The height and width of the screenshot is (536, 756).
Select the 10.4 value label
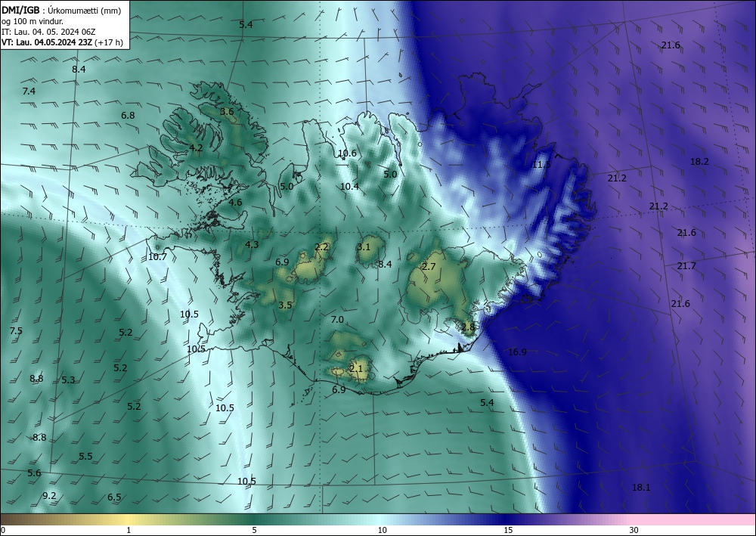click(x=349, y=186)
